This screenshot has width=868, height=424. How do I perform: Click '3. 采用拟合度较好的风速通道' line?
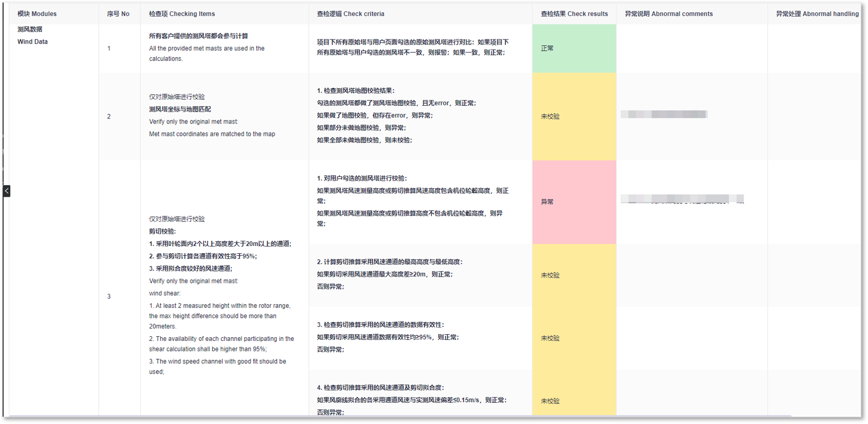[190, 268]
